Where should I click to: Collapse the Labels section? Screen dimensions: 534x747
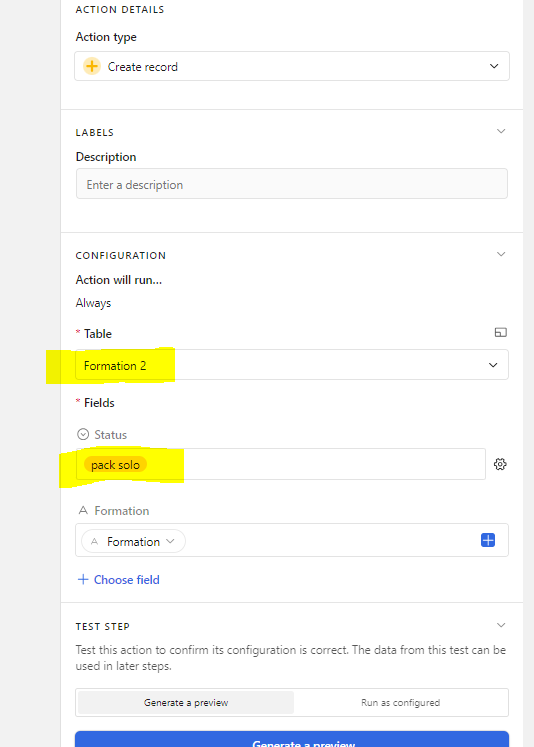501,131
